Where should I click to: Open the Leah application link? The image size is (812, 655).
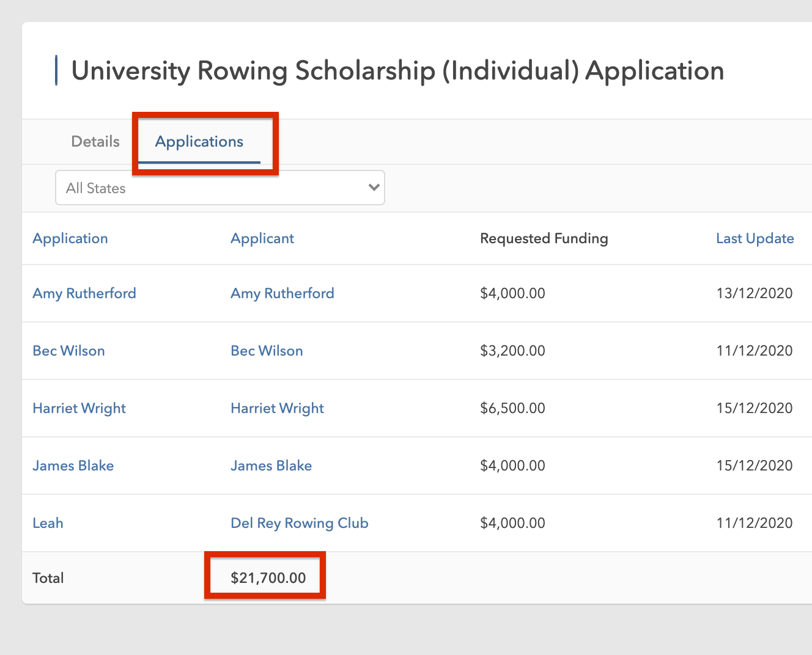(48, 523)
